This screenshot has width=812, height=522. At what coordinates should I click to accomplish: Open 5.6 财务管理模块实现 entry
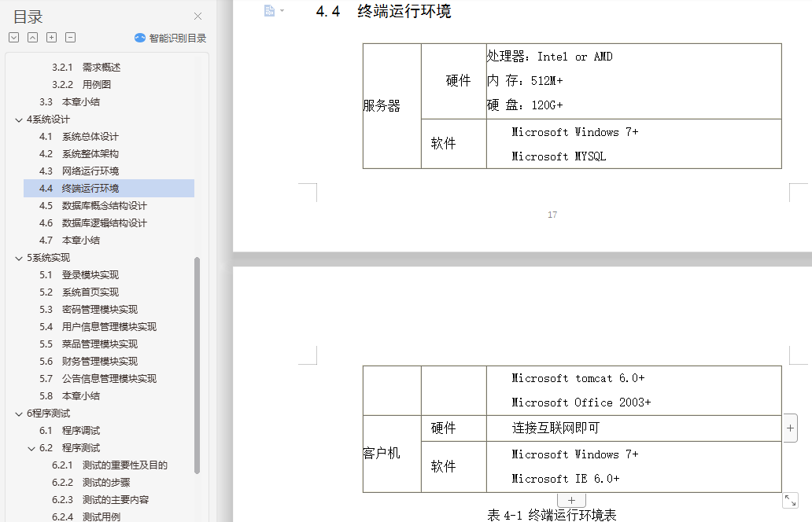point(89,361)
